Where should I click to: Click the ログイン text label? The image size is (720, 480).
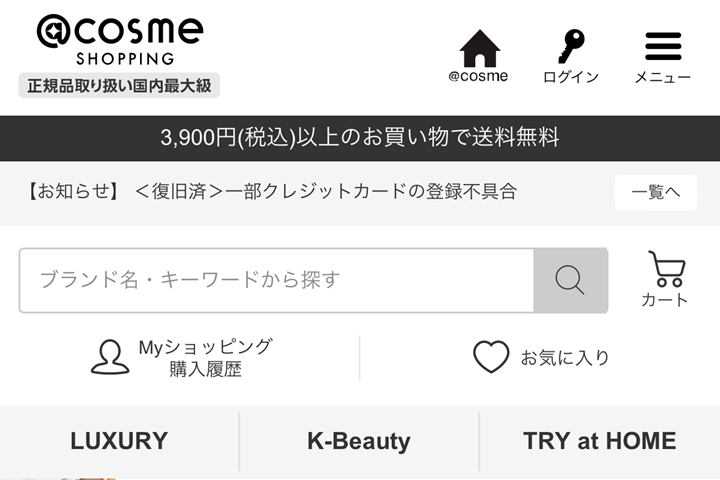(571, 77)
